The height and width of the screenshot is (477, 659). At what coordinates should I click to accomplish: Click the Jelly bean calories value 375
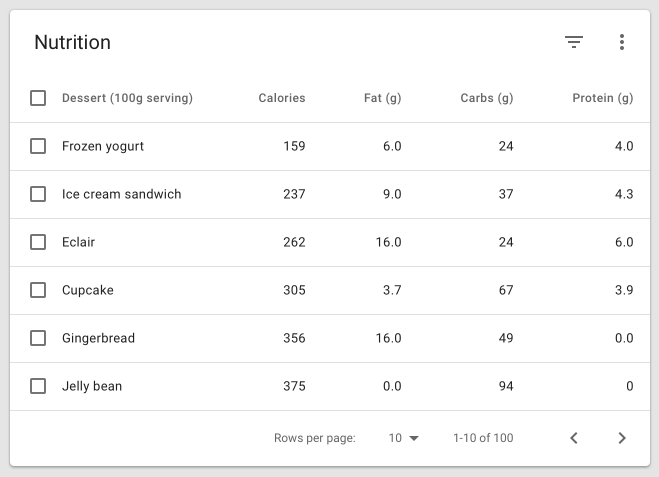tap(294, 386)
